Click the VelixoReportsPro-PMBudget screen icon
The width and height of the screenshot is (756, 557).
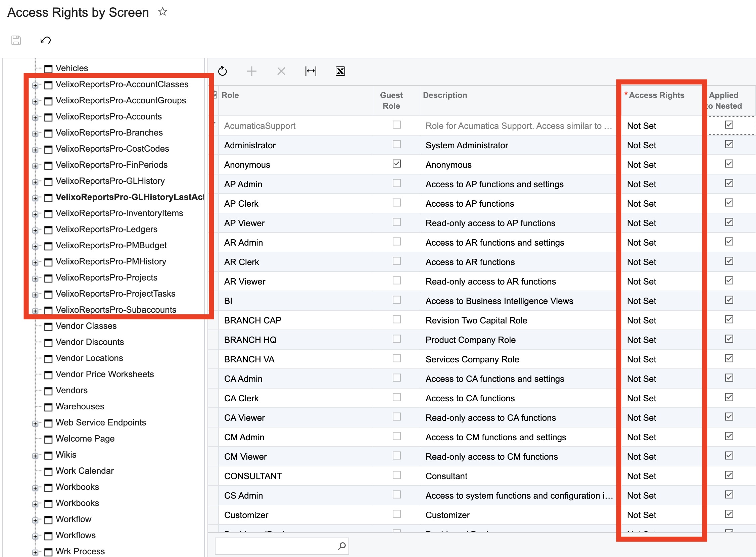(x=49, y=246)
